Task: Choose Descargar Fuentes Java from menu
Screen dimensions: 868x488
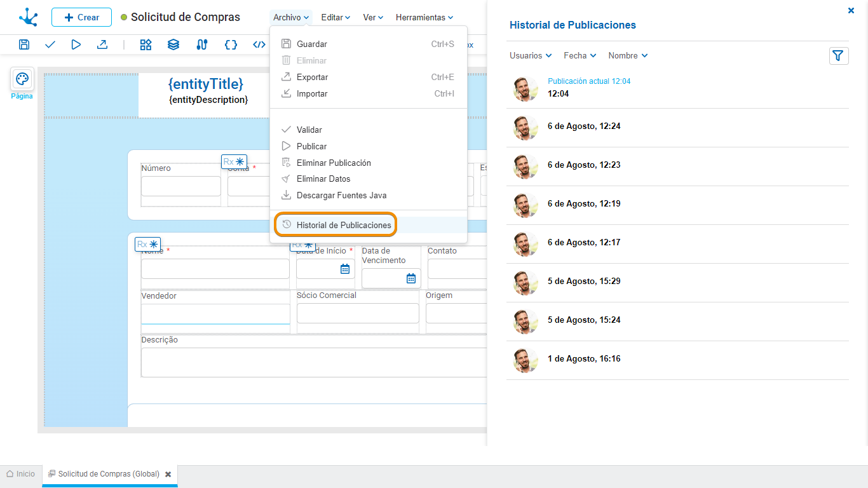Action: click(341, 196)
